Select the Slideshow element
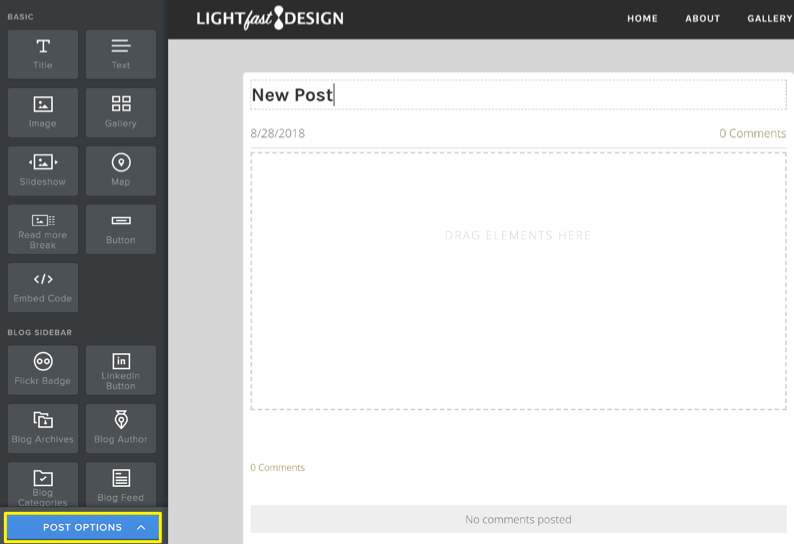This screenshot has width=794, height=544. pos(43,171)
